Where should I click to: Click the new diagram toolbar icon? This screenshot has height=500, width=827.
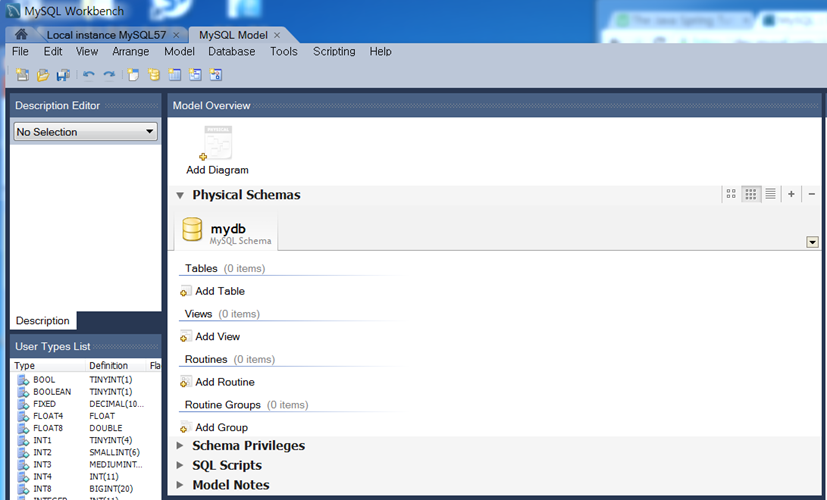pos(133,75)
